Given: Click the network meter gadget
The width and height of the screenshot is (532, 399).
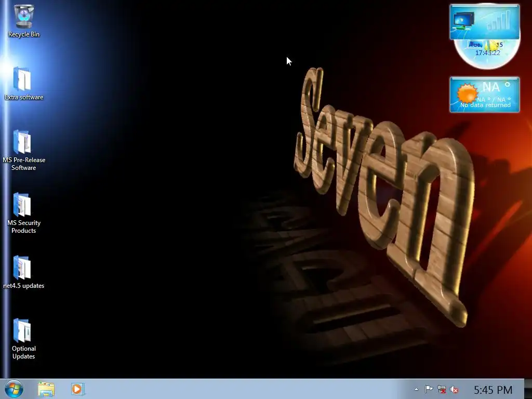Looking at the screenshot, I should [x=485, y=22].
